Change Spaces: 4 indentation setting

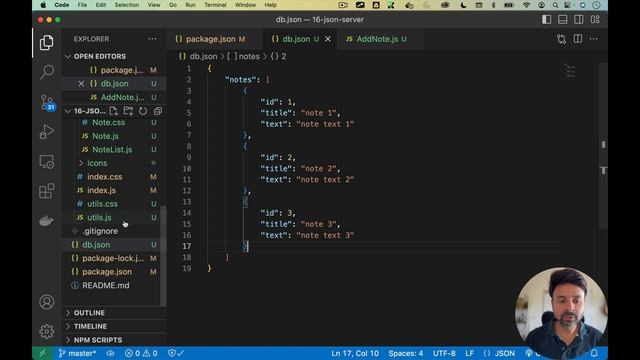click(406, 353)
